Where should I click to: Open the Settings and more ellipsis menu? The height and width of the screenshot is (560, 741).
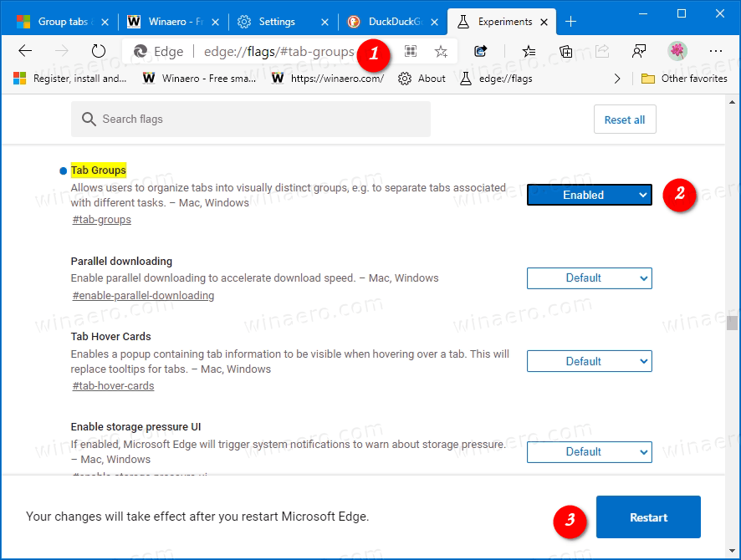pyautogui.click(x=715, y=51)
